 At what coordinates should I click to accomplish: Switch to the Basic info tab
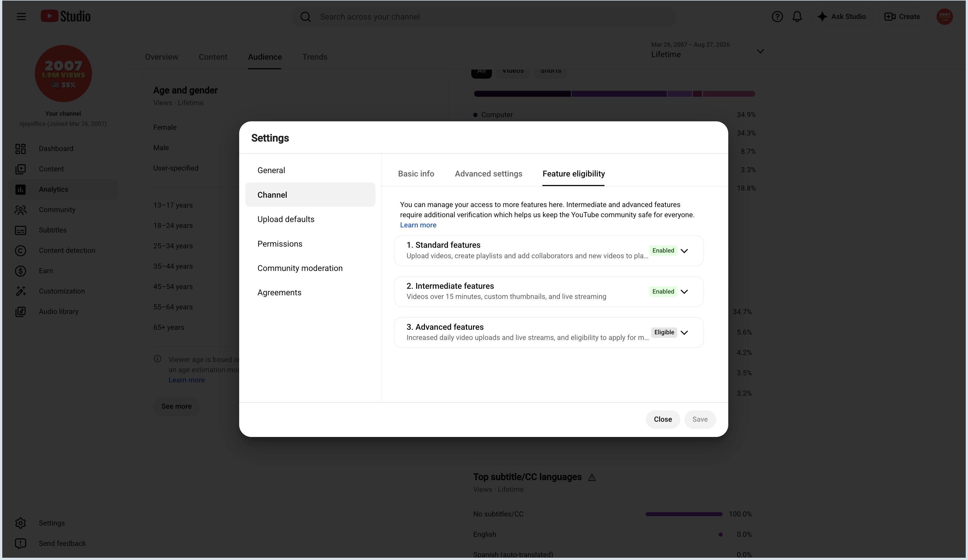[416, 174]
